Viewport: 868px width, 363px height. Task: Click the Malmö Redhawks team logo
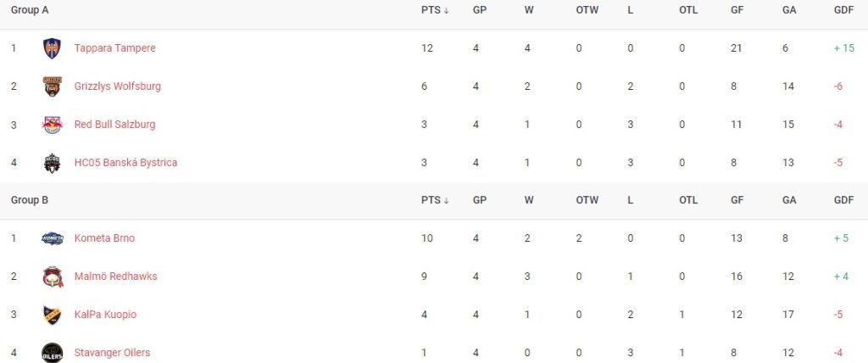click(x=52, y=276)
